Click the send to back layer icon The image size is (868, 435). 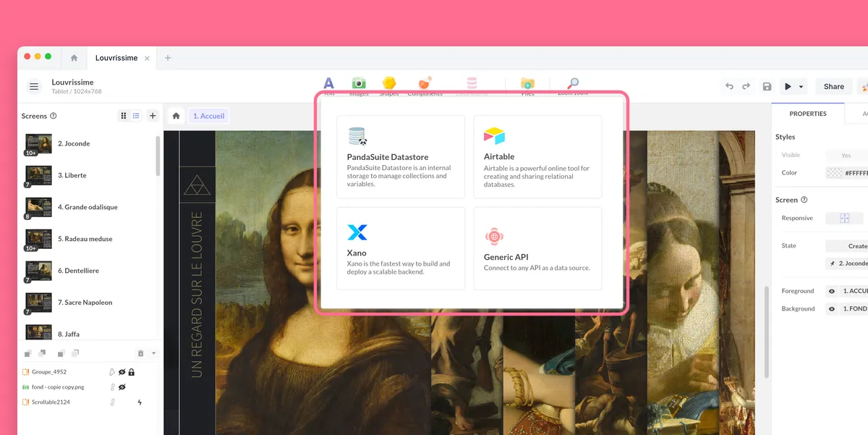click(x=76, y=353)
